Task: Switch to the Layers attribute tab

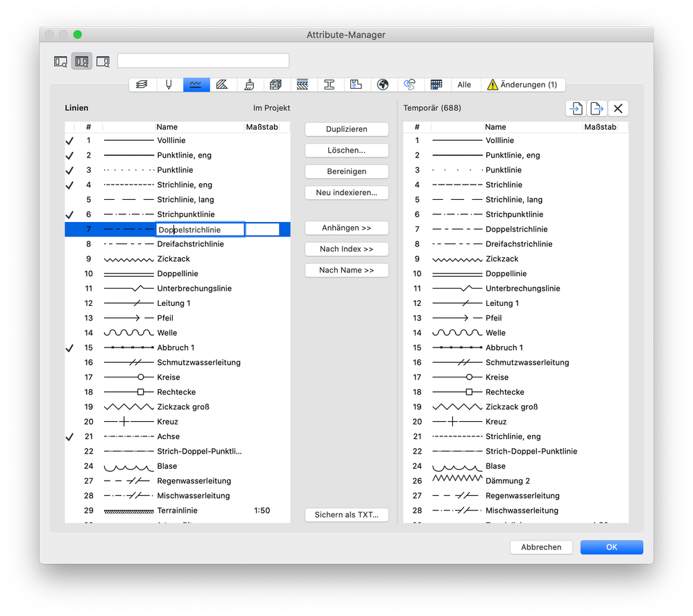Action: click(x=142, y=85)
